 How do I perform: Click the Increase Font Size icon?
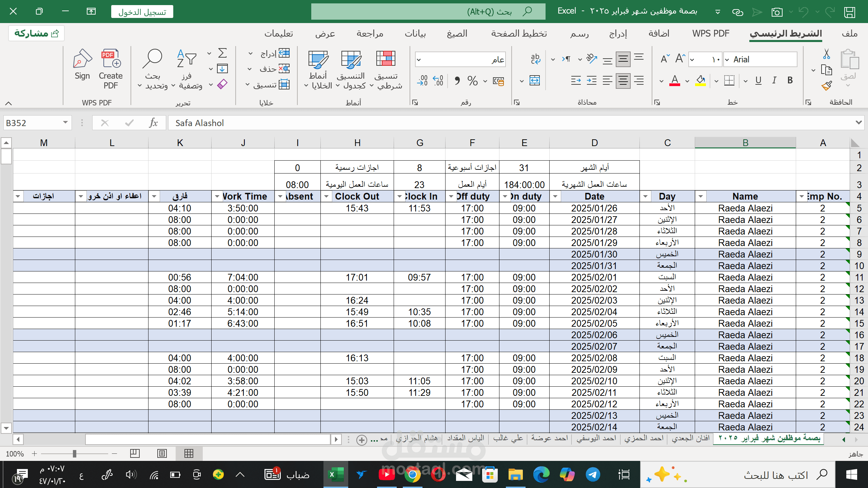click(x=680, y=59)
